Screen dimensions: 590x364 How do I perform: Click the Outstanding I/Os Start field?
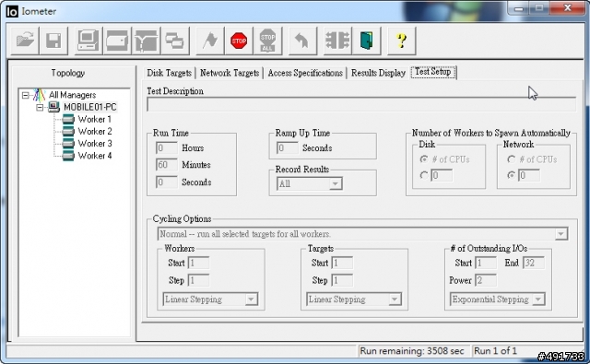[x=486, y=263]
